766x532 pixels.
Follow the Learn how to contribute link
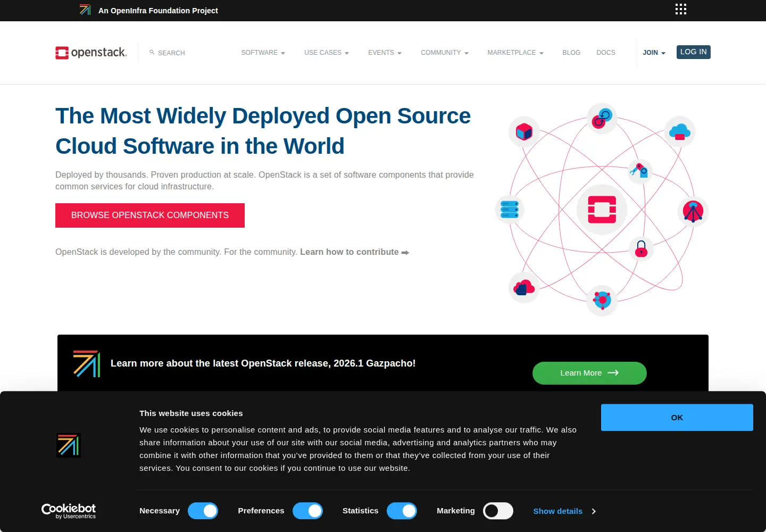coord(354,252)
